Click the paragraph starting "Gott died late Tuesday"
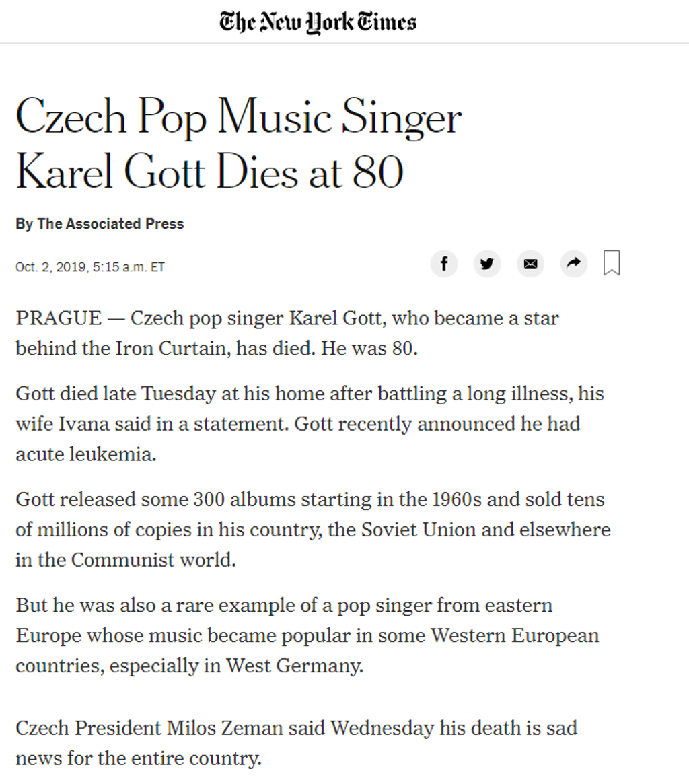 pos(310,424)
